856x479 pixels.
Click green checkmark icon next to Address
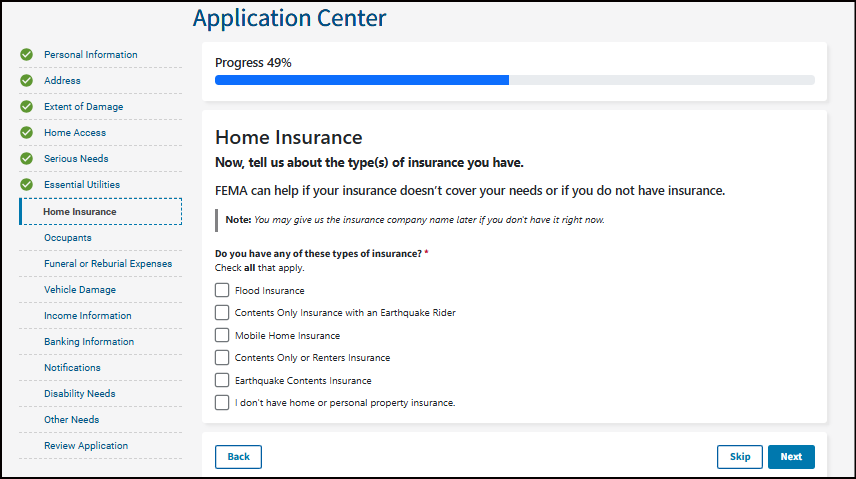(x=26, y=81)
